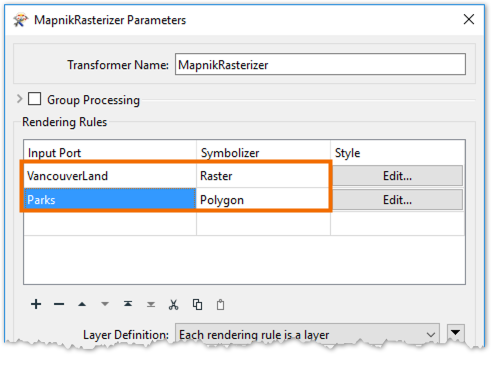Click the MapnikRasterizer title bar icon
Image resolution: width=491 pixels, height=379 pixels.
pos(20,20)
